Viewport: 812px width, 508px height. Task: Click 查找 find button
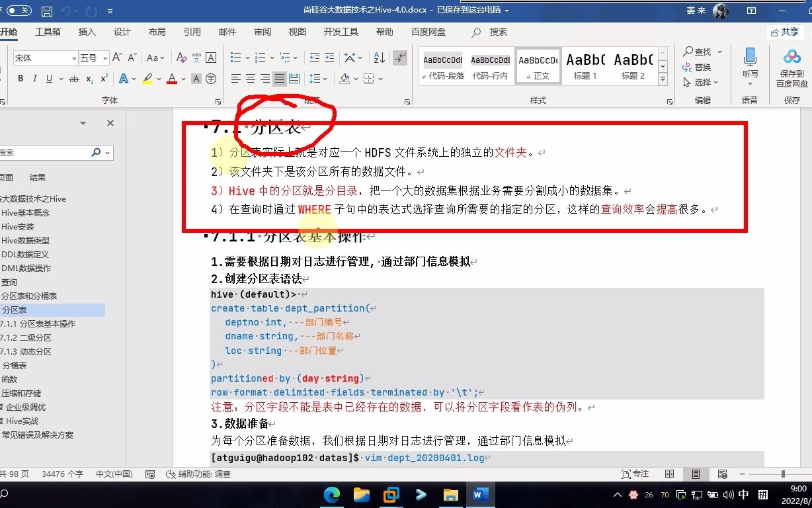[x=697, y=52]
